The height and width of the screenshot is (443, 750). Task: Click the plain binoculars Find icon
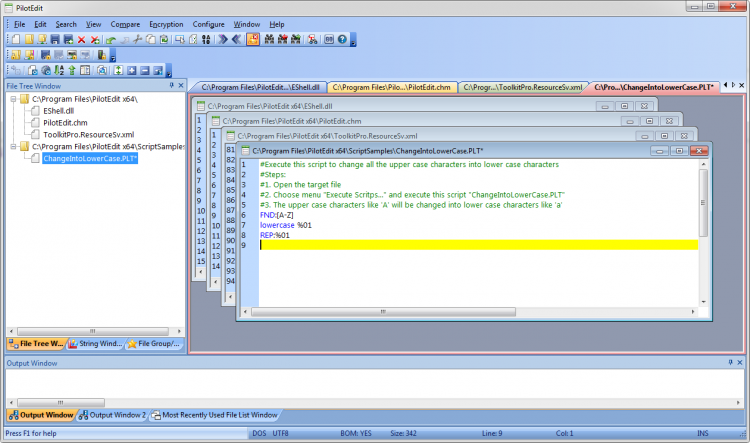click(x=269, y=39)
